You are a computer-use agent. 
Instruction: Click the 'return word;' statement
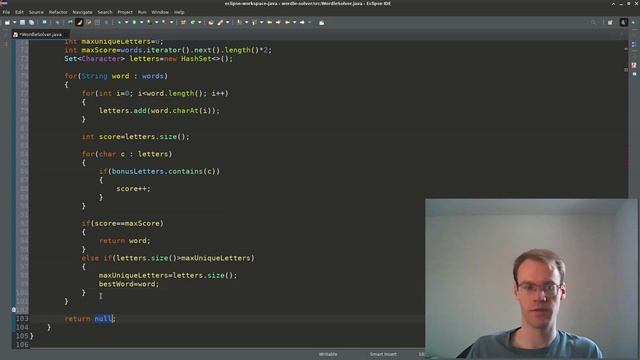click(x=124, y=241)
